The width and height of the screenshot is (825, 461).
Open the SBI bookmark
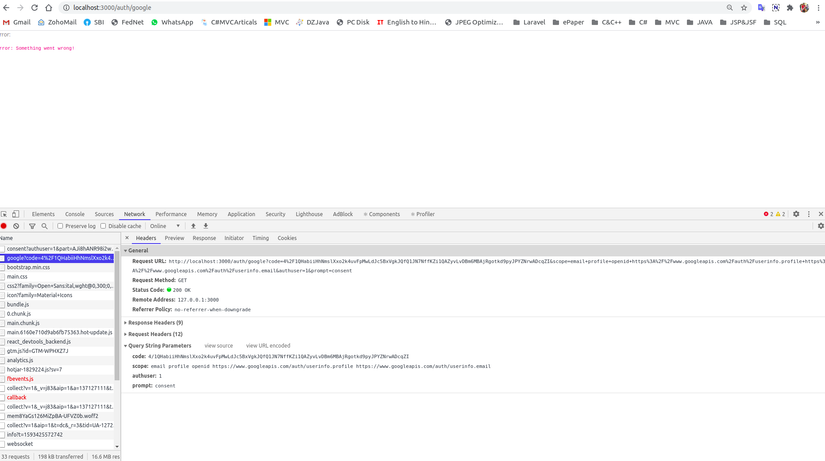94,22
